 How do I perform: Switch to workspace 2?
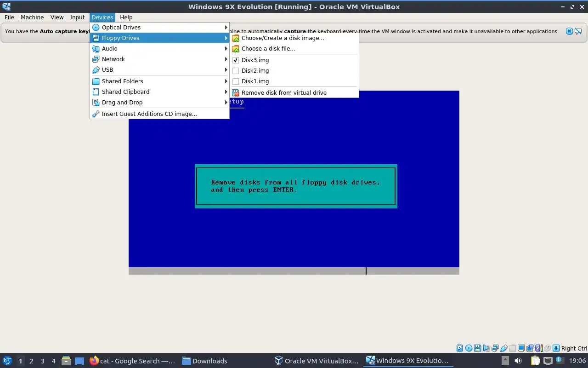tap(32, 361)
